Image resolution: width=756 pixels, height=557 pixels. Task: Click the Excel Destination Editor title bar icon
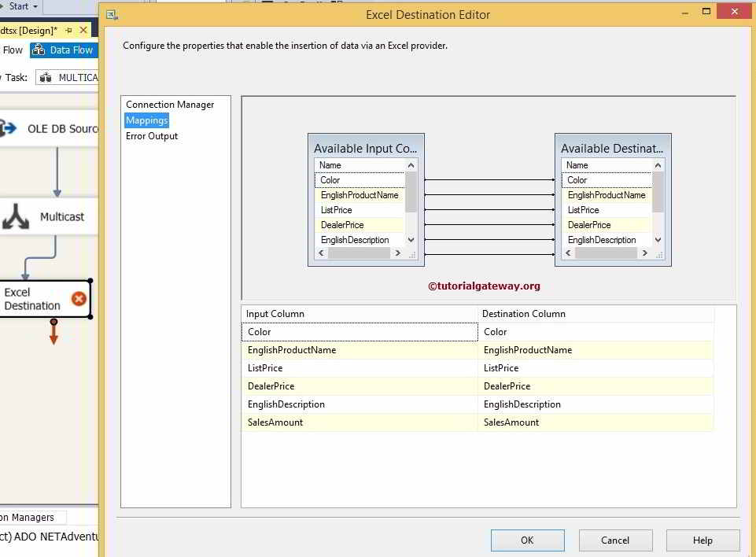tap(112, 14)
